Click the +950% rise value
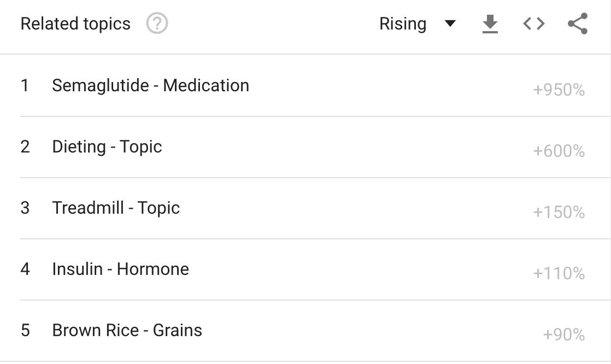Image resolution: width=611 pixels, height=364 pixels. pos(559,90)
